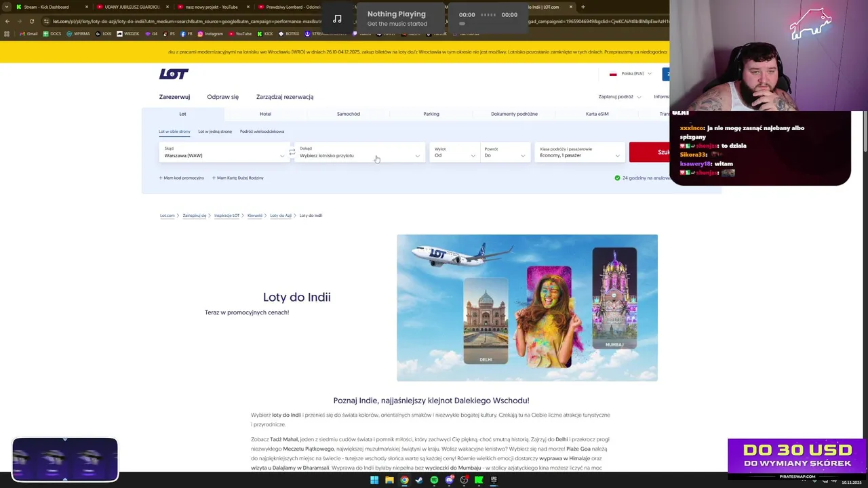This screenshot has width=868, height=488.
Task: Switch to 'UDANY JUBILEUSZ GUARDIOLI' browser tab
Action: click(x=132, y=7)
